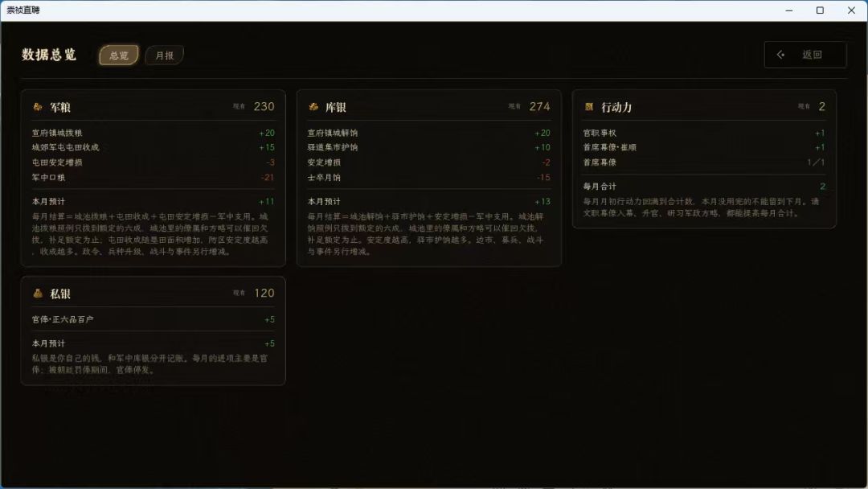Click the 私银 current value 120
868x489 pixels.
coord(264,293)
